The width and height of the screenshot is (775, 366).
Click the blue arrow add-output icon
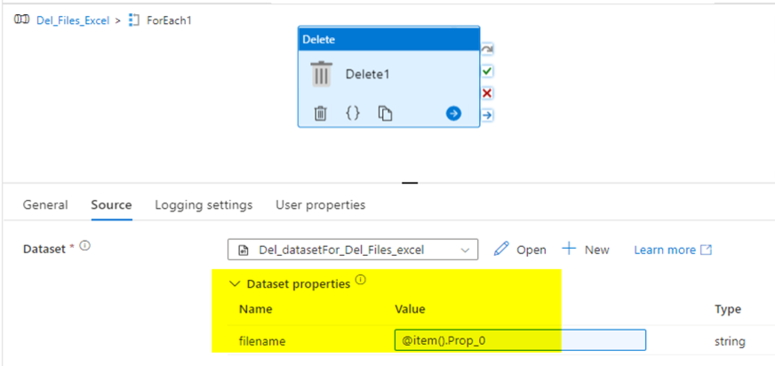[453, 114]
